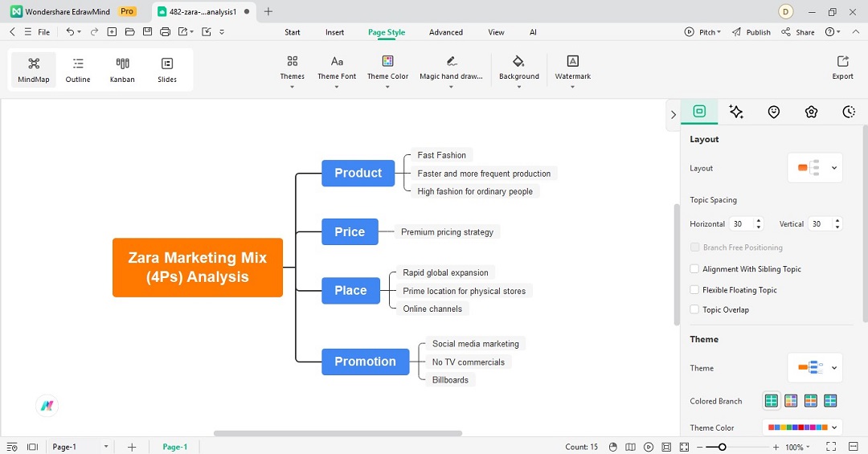Open a file via folder icon
The width and height of the screenshot is (868, 454).
129,32
